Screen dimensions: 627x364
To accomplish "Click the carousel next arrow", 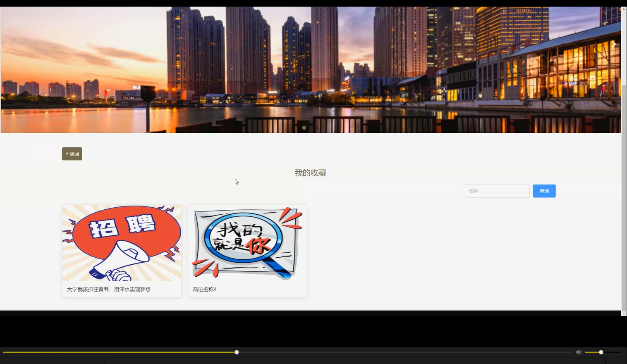I will coord(614,44).
